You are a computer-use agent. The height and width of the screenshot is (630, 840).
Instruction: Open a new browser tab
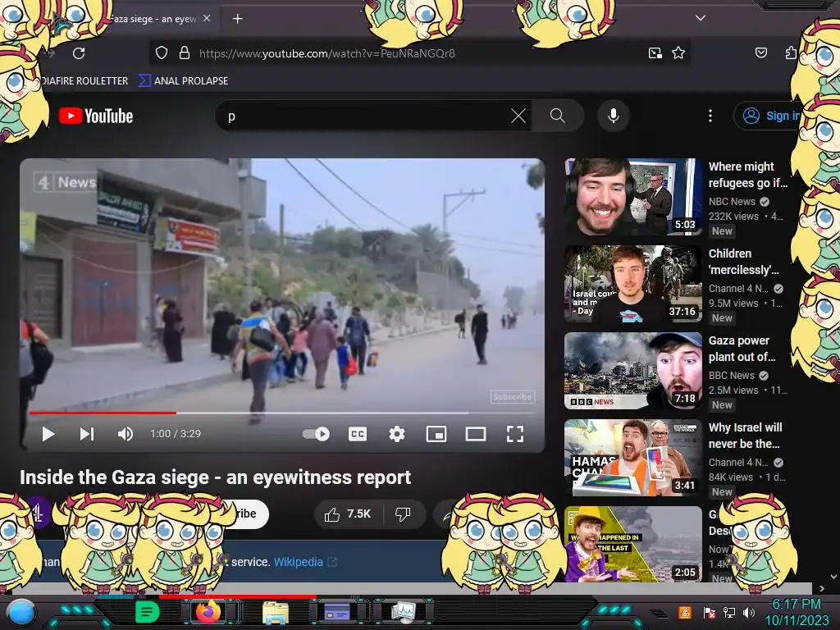(x=237, y=19)
